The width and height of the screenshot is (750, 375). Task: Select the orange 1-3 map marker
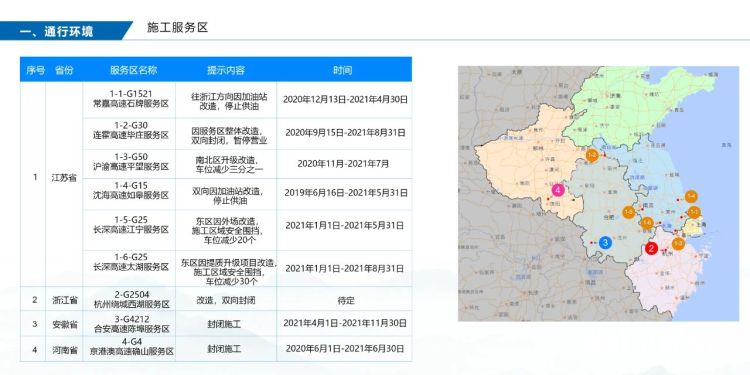point(678,243)
